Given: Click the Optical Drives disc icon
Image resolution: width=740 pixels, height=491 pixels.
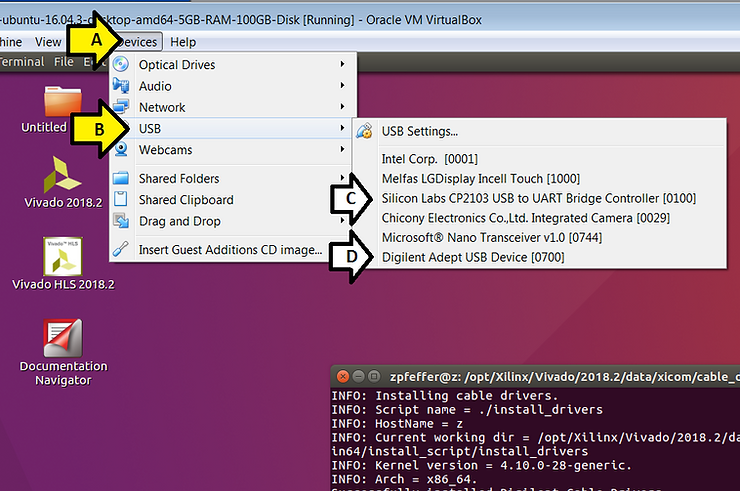Looking at the screenshot, I should [x=121, y=65].
